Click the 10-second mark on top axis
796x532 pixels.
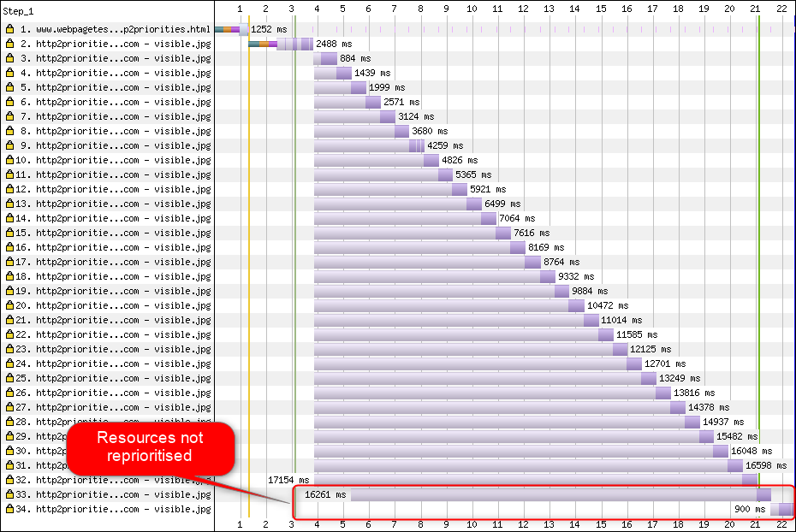tap(472, 9)
